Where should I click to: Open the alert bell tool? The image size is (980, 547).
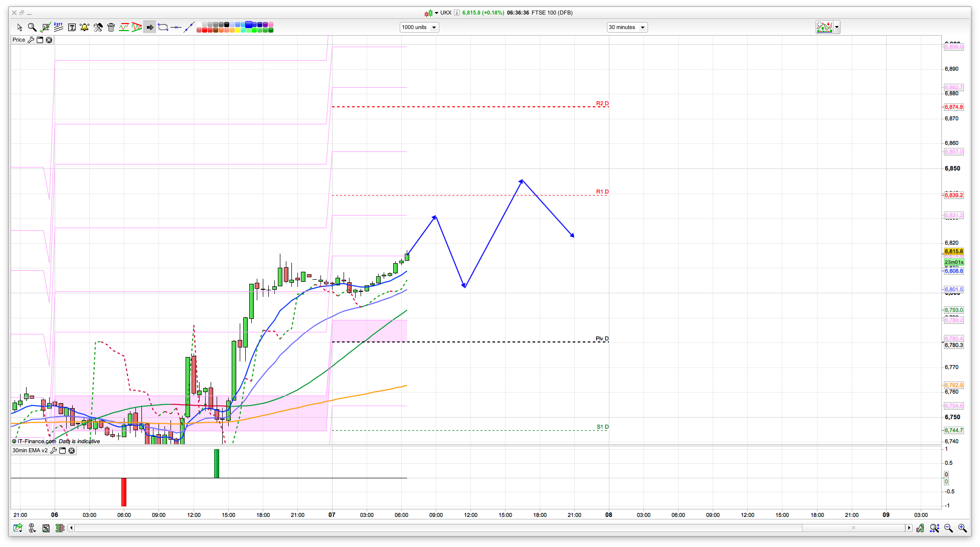tap(84, 27)
